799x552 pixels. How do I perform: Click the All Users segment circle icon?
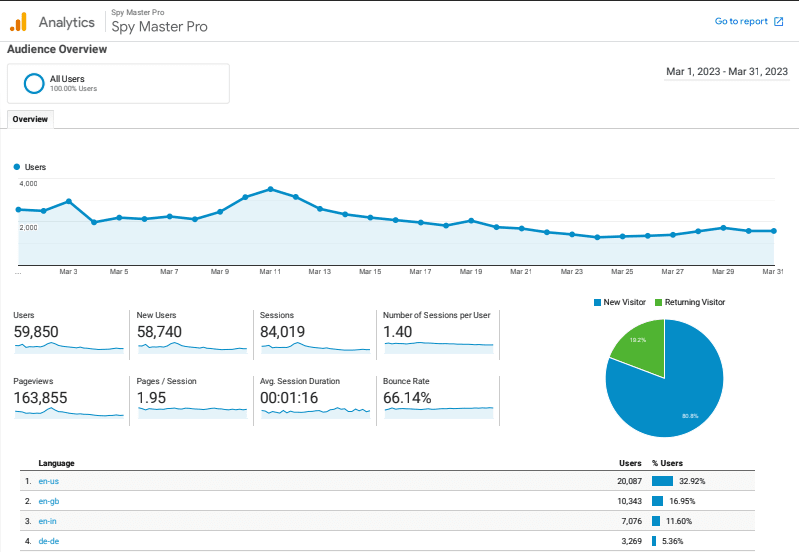[34, 83]
